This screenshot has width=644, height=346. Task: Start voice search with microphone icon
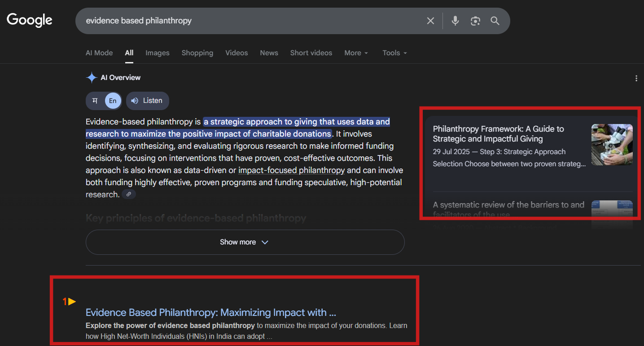tap(455, 21)
